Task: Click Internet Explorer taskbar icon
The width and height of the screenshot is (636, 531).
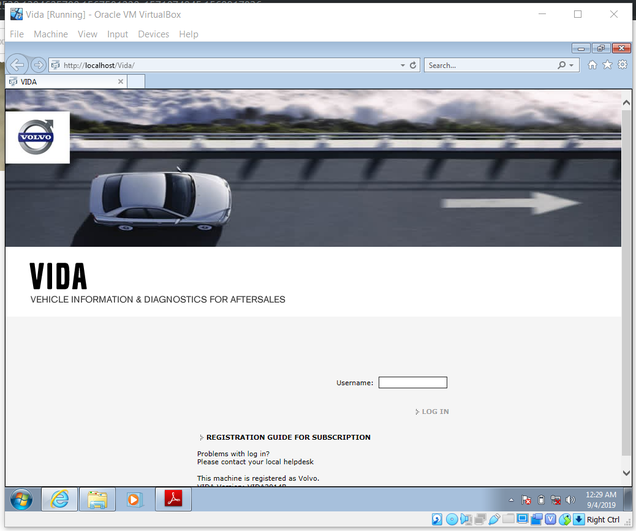Action: tap(60, 499)
